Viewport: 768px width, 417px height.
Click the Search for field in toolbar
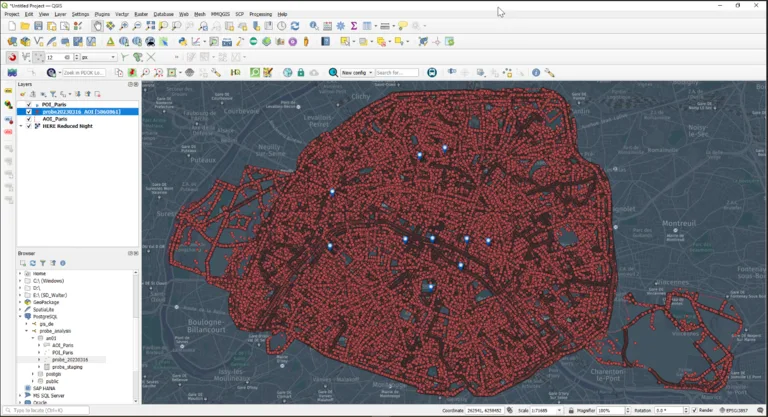click(x=397, y=73)
